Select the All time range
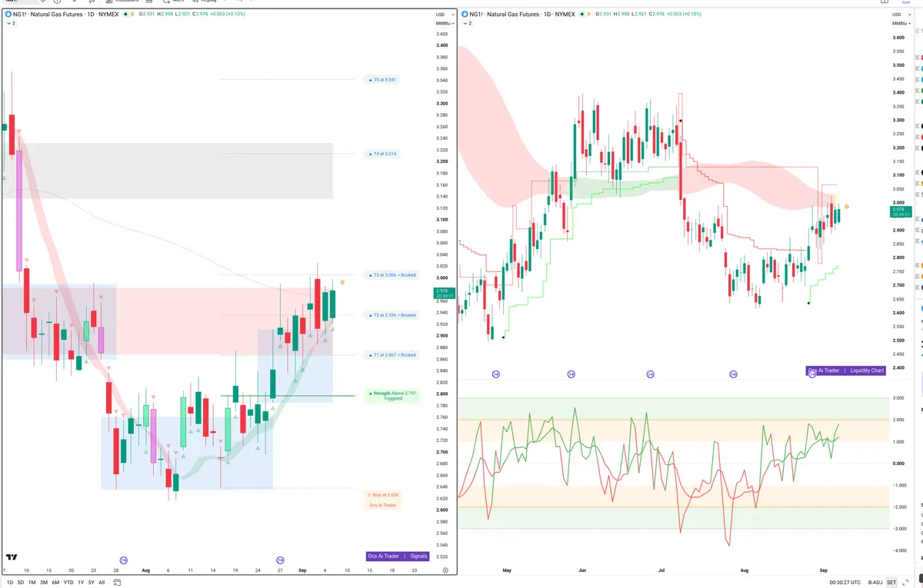This screenshot has height=588, width=923. (102, 582)
